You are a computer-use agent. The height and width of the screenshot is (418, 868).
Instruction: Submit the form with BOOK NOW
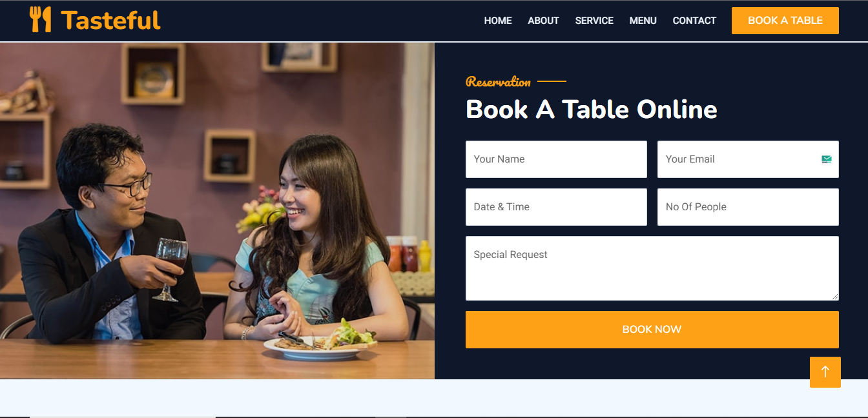coord(652,330)
